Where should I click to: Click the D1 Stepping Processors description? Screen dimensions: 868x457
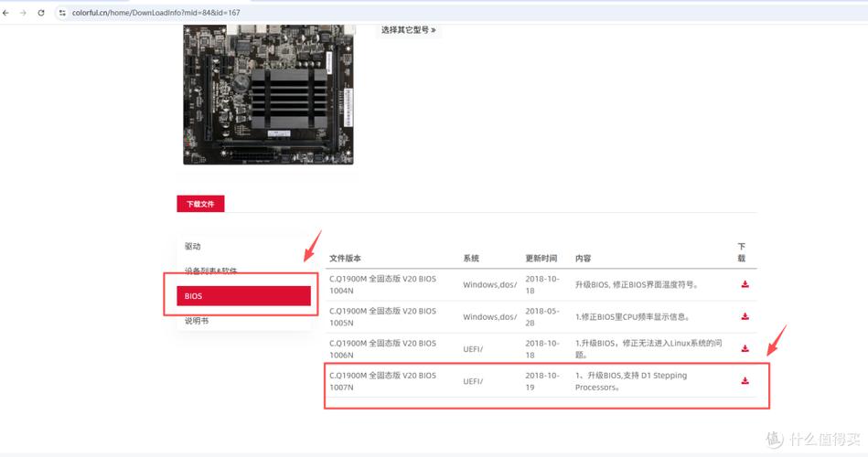coord(631,380)
